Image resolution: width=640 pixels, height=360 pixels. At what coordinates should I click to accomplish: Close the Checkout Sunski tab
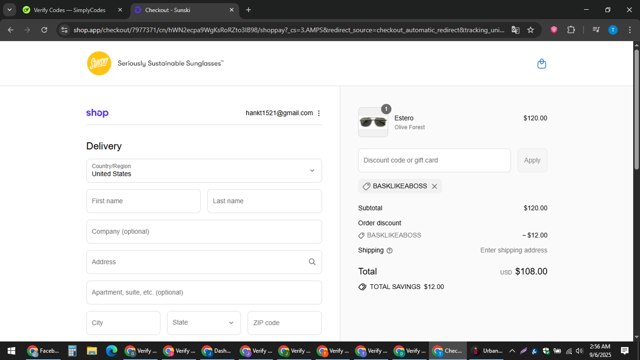click(231, 10)
